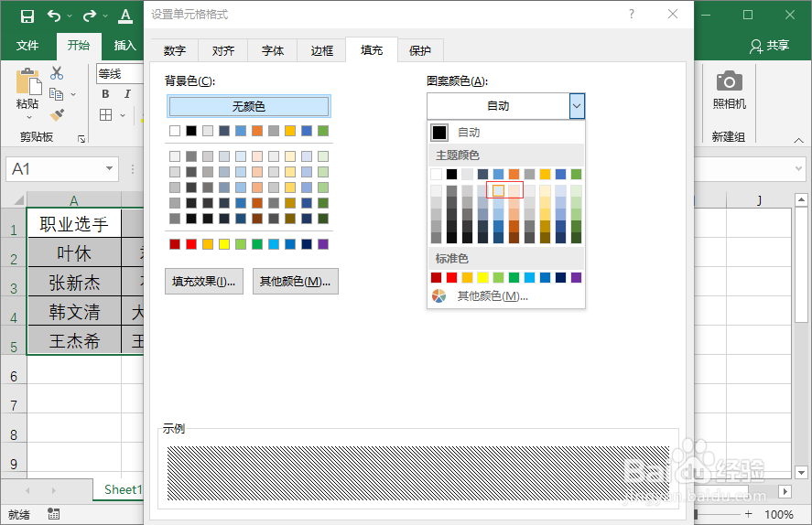Viewport: 812px width, 525px height.
Task: Collapse the ribbon with the up chevron
Action: [x=798, y=140]
